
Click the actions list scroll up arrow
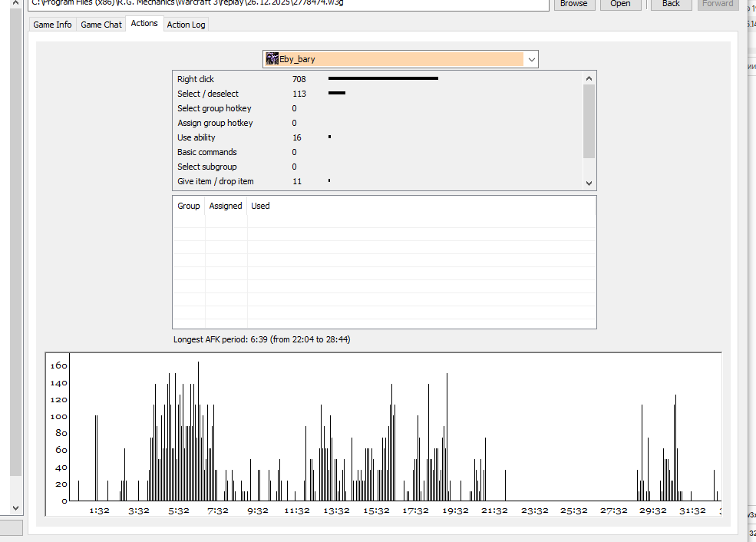(589, 78)
